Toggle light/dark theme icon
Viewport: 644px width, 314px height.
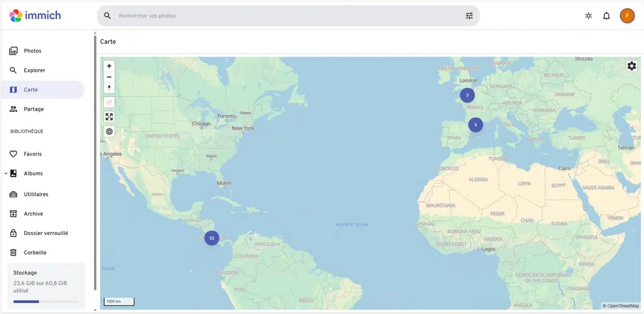589,16
